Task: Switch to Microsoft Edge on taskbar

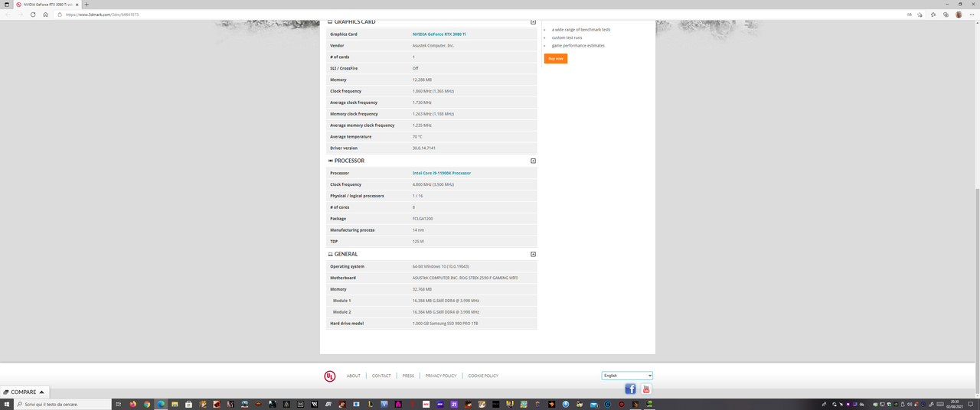Action: 161,404
